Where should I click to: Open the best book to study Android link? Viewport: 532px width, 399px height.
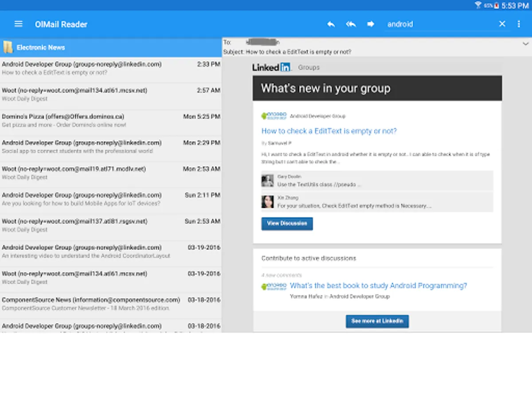(x=378, y=286)
